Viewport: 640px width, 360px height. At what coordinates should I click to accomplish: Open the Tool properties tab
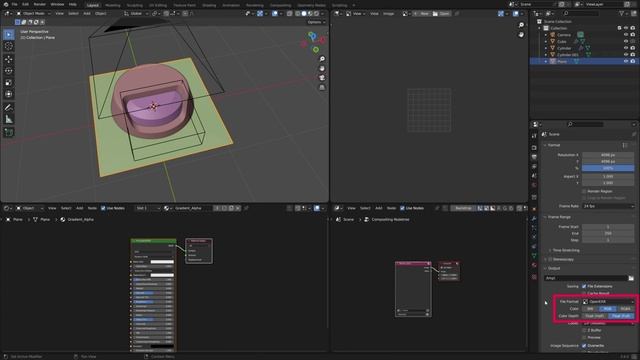click(x=534, y=136)
